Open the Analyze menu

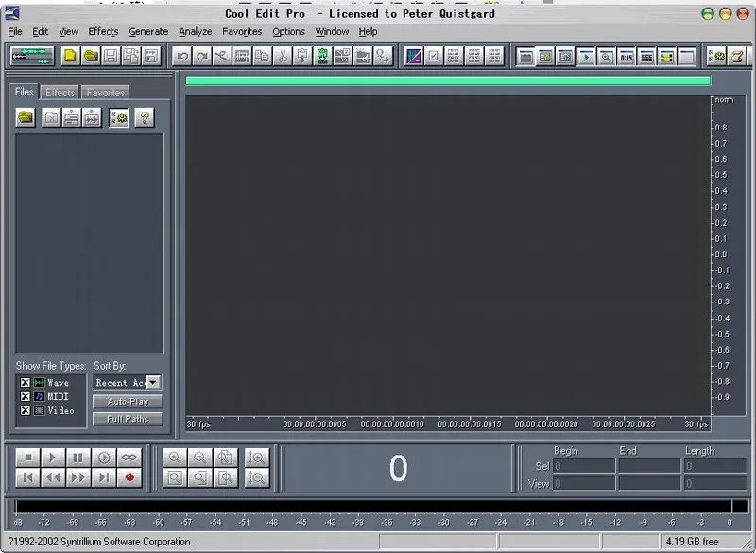(196, 32)
